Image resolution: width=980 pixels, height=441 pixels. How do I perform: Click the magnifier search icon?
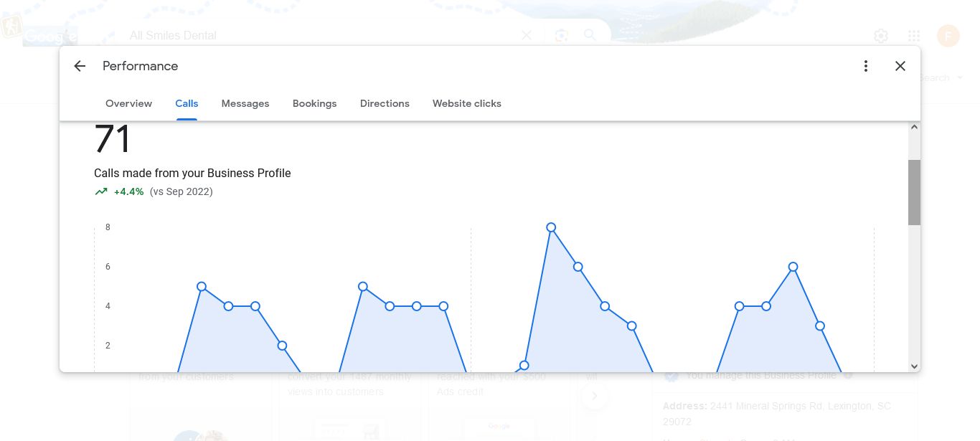(590, 35)
